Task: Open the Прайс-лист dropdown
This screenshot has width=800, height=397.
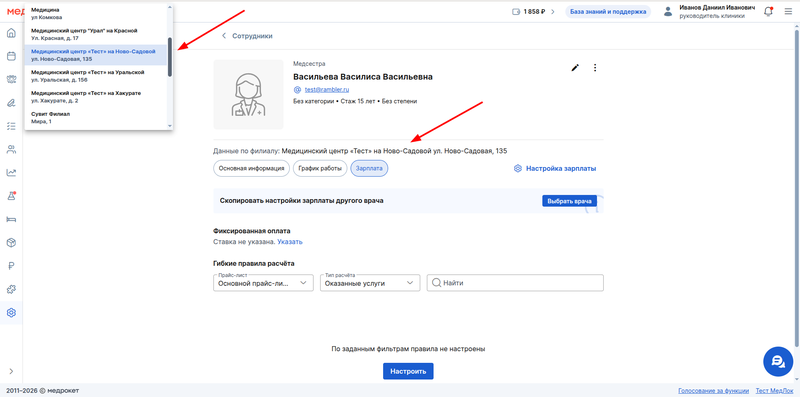Action: point(263,283)
